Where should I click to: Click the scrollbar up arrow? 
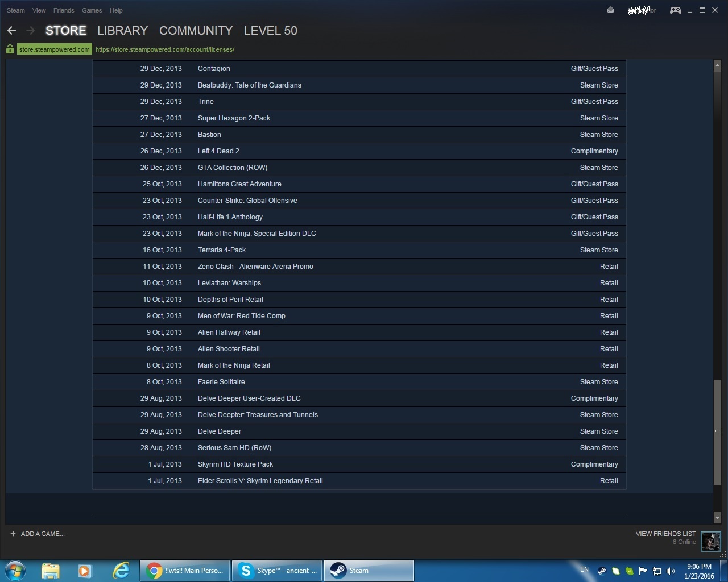click(717, 66)
